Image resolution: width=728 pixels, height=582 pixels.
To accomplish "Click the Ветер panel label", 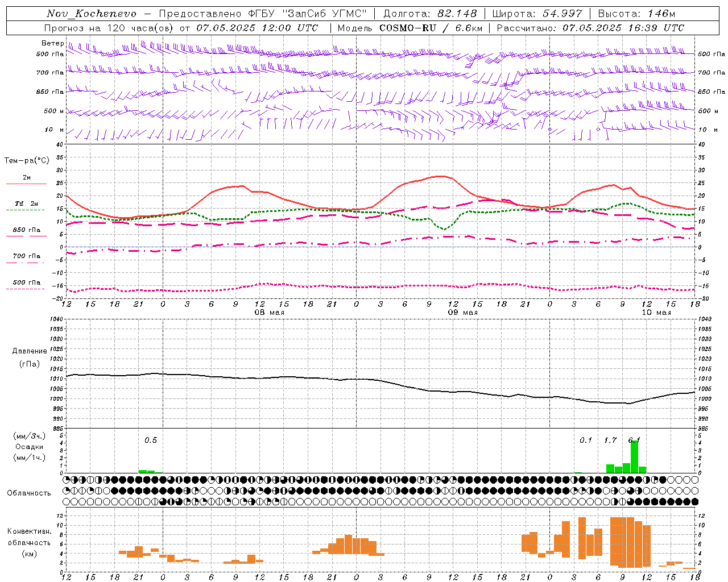I will coord(53,43).
